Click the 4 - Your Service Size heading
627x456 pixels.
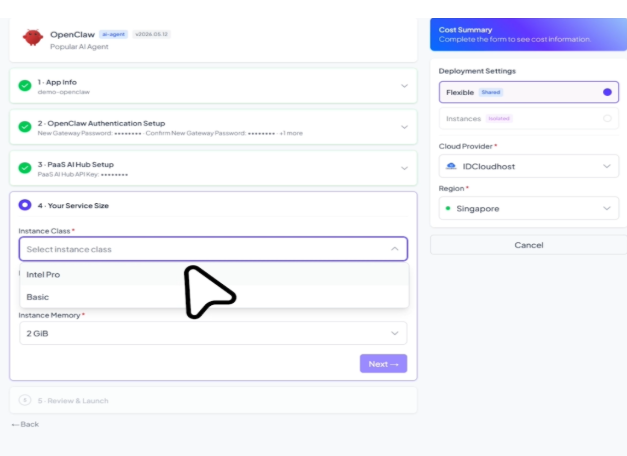pos(73,205)
